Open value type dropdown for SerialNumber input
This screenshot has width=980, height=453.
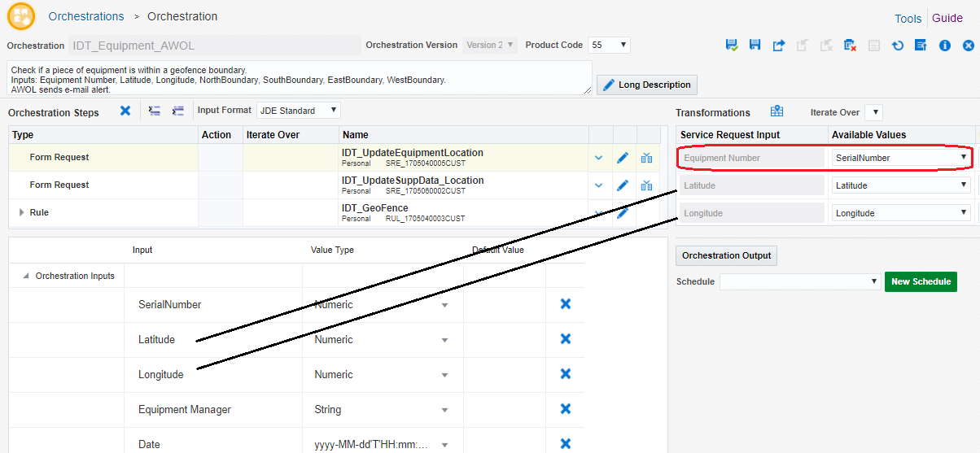point(445,305)
